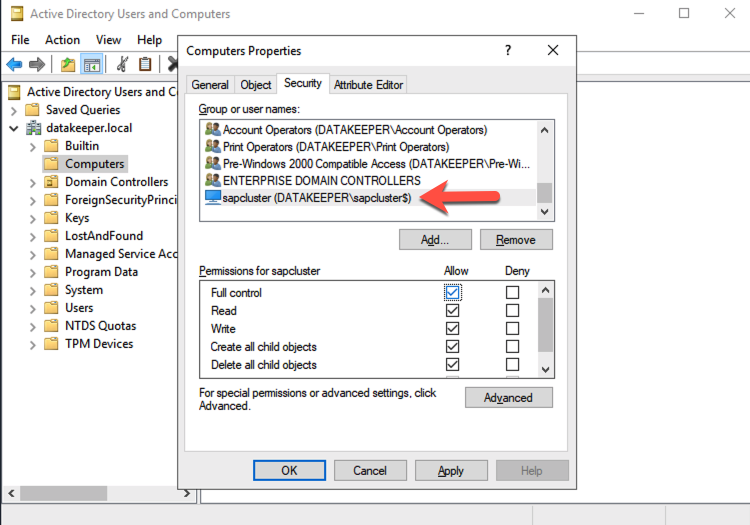Expand the Domain Controllers node
Image resolution: width=750 pixels, height=525 pixels.
point(33,183)
